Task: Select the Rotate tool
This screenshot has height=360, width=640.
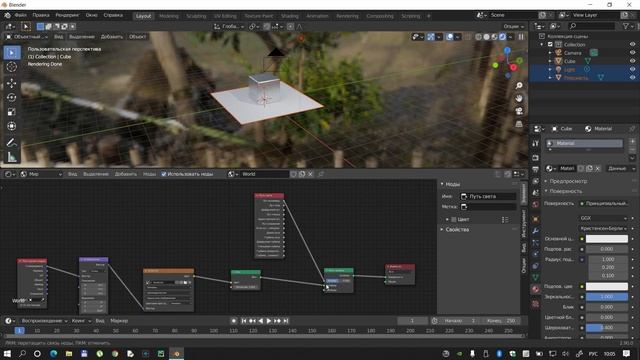Action: [x=12, y=97]
